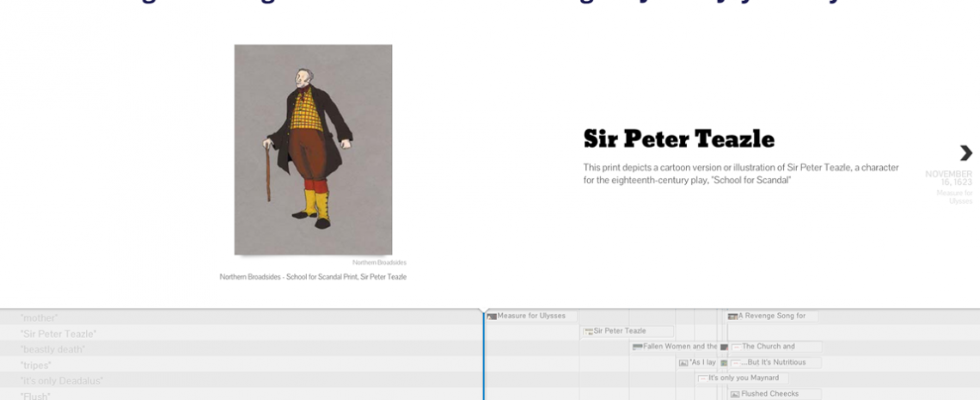Click the Northern Broadsides School for Scandal caption

[x=313, y=277]
